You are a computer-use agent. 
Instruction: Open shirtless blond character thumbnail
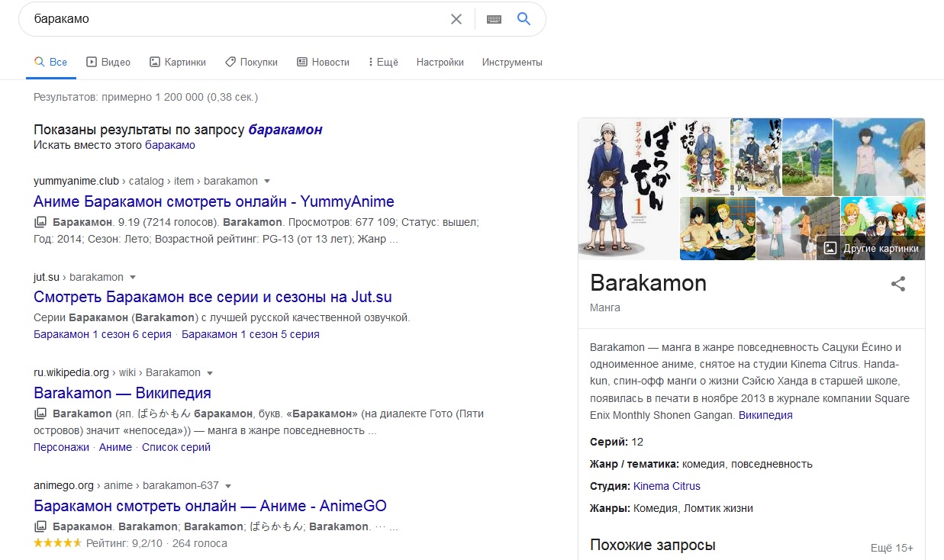(717, 228)
